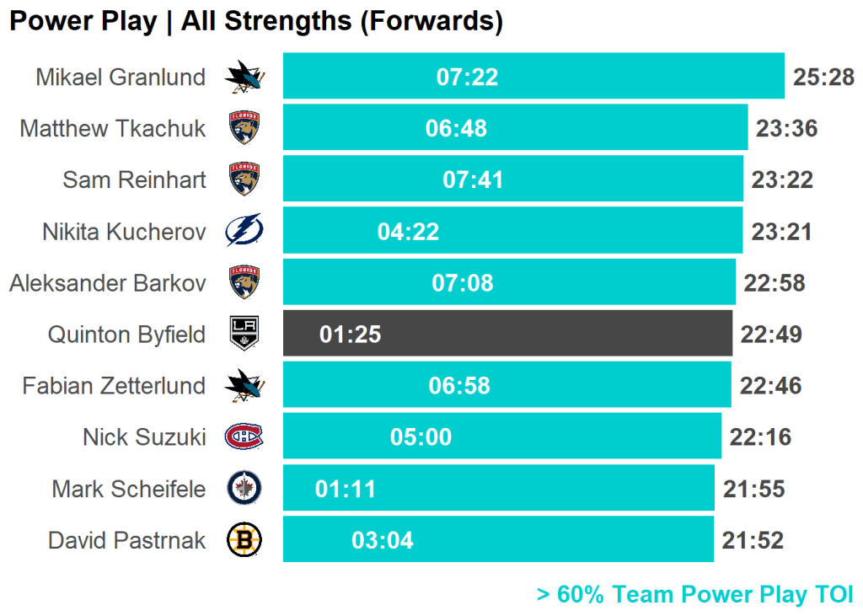The image size is (863, 616).
Task: Click the Boston Bruins logo
Action: [x=244, y=539]
